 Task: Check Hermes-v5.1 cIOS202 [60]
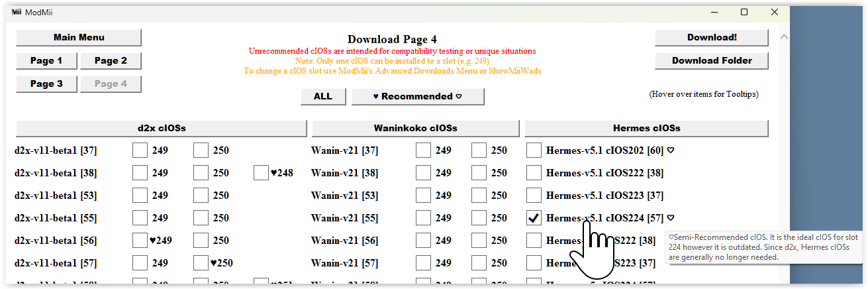tap(534, 150)
